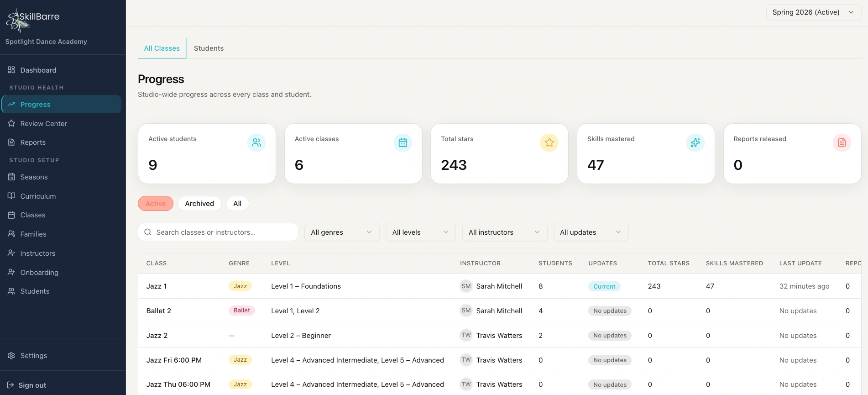
Task: Click the Jazz 2 class name
Action: [157, 335]
